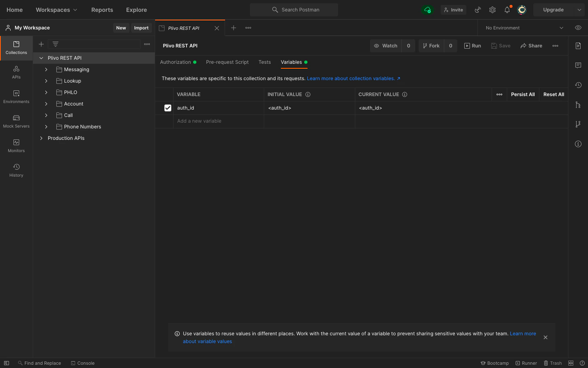The height and width of the screenshot is (368, 588).
Task: Open Mock Servers in the sidebar
Action: (x=16, y=121)
